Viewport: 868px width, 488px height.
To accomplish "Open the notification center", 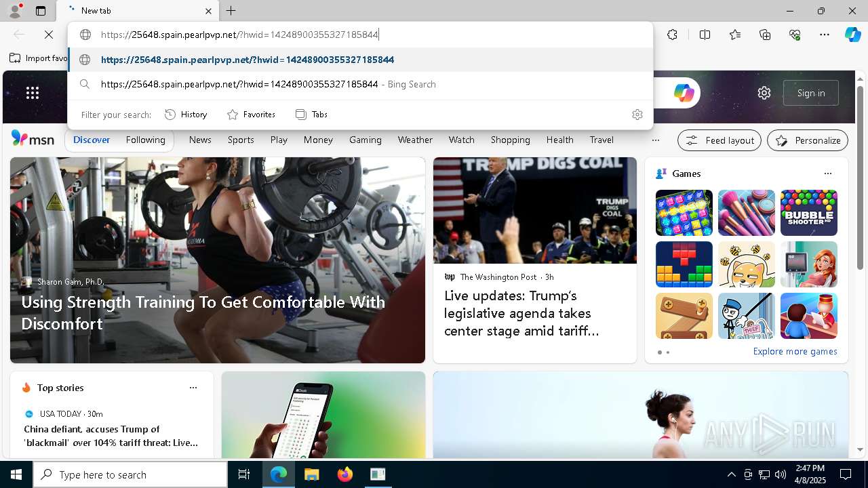I will pyautogui.click(x=846, y=474).
